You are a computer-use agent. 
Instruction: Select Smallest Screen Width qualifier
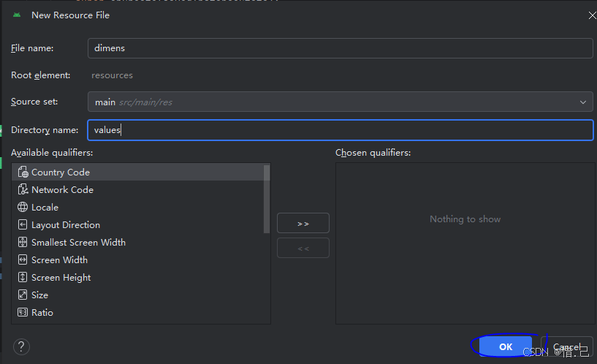pyautogui.click(x=138, y=242)
